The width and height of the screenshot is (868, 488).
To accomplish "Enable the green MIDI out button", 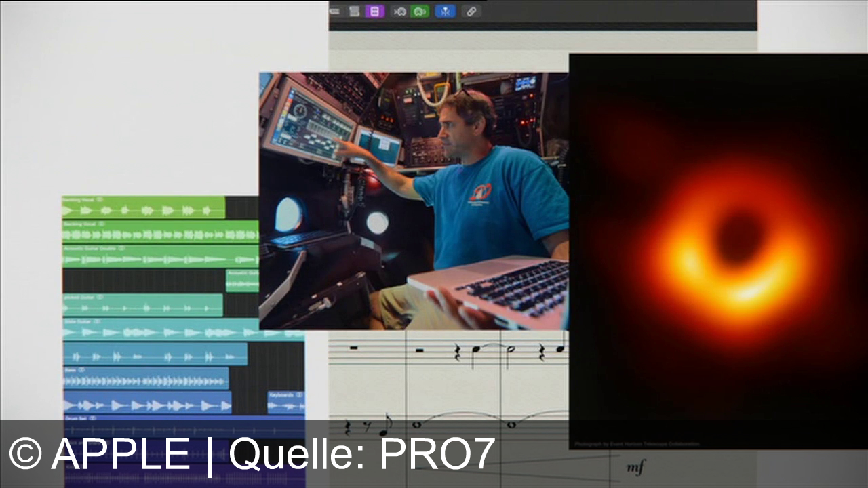I will 420,11.
